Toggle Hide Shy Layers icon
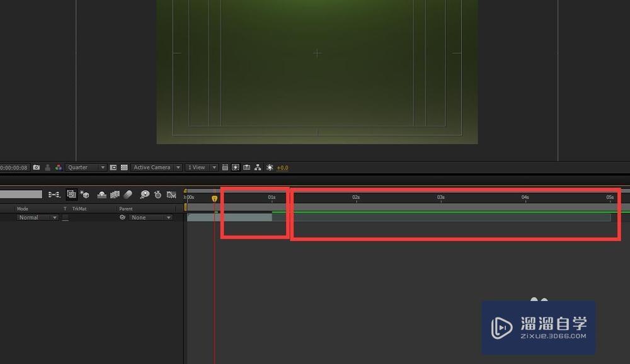 (101, 195)
